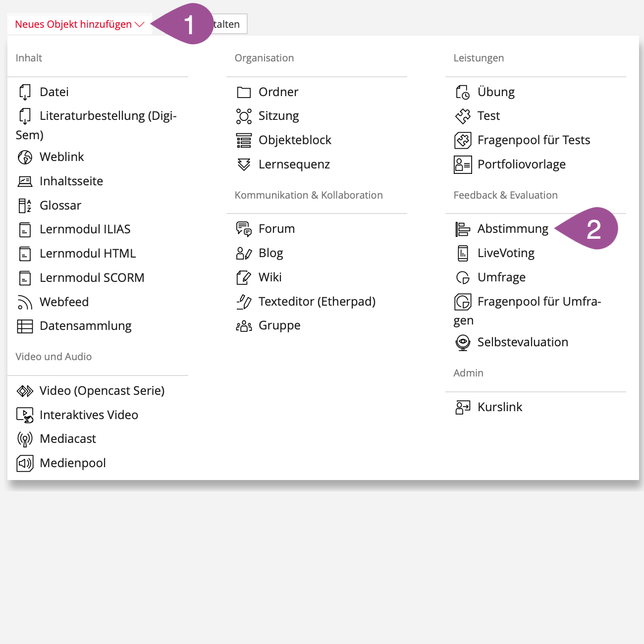Select Texteditor (Etherpad) option
644x644 pixels.
[x=317, y=302]
